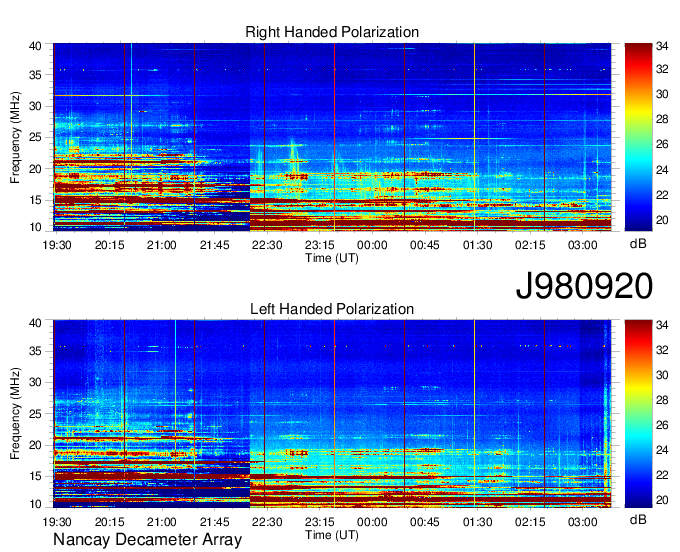The image size is (680, 552).
Task: Click the "02:15" time tick of Right Handed plot
Action: (530, 245)
